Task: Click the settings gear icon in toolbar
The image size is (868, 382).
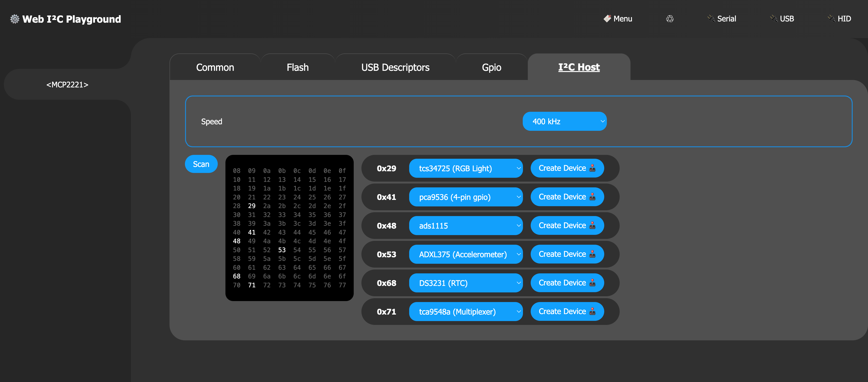Action: (x=14, y=19)
